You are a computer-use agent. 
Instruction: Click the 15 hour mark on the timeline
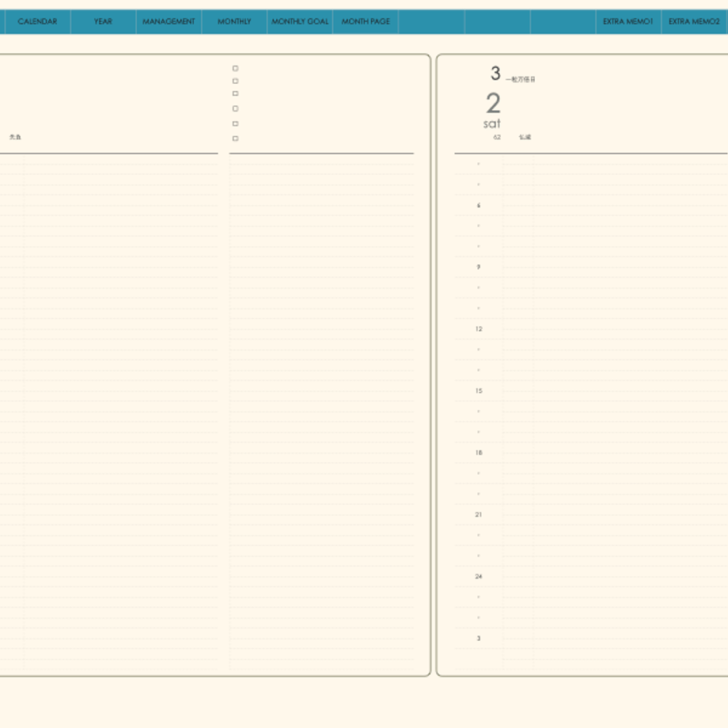(479, 391)
